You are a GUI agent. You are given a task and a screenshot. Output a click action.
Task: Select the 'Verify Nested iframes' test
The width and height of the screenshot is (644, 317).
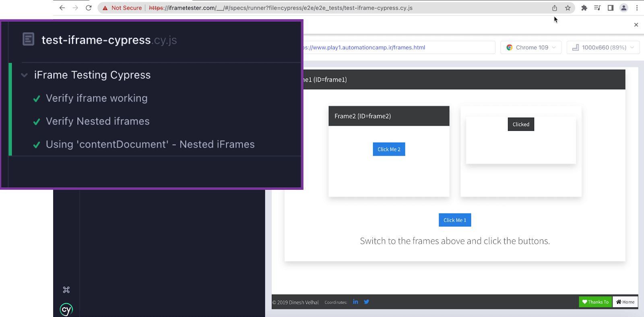[98, 121]
